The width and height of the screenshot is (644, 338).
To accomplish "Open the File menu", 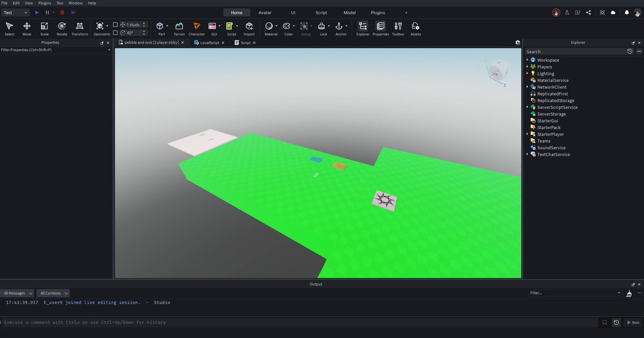I will [x=4, y=3].
